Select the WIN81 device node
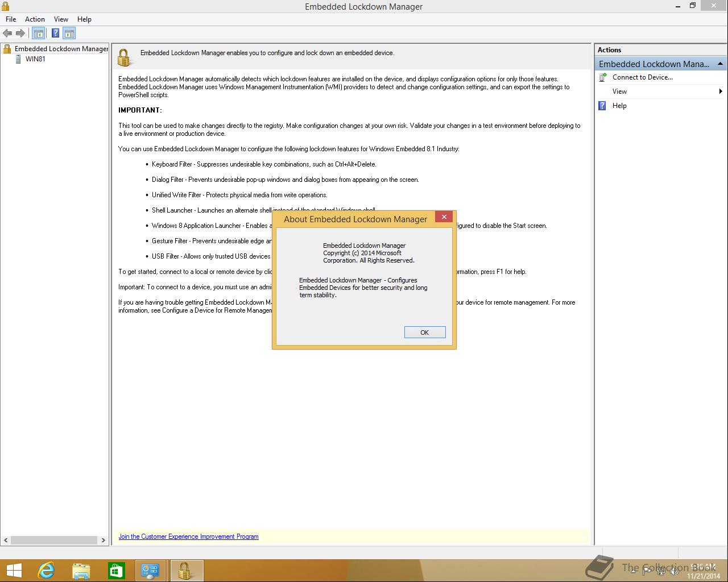Image resolution: width=728 pixels, height=582 pixels. [35, 59]
